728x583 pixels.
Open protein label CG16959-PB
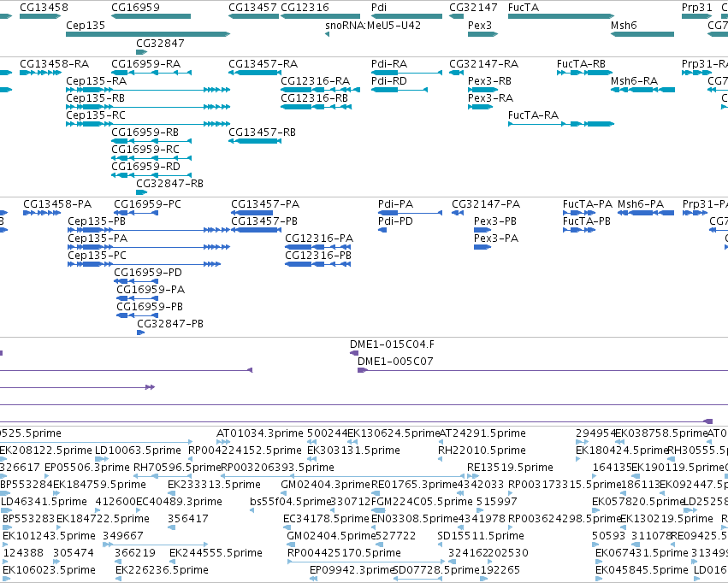coord(150,307)
